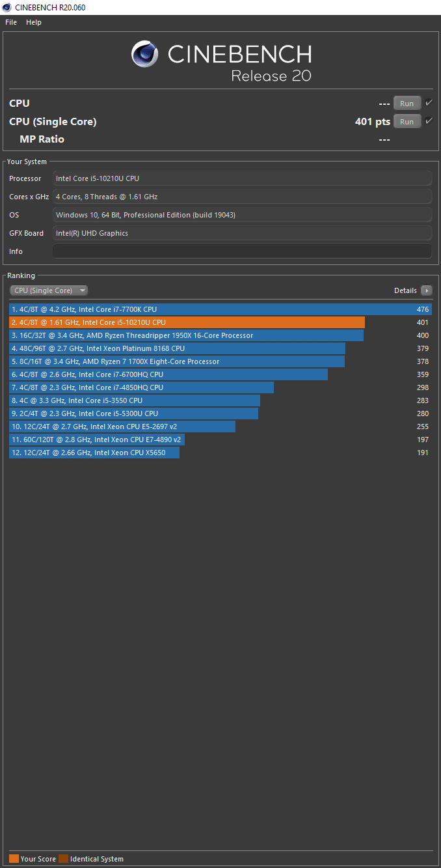Click the OS field Windows 10
Screen dimensions: 441x868
tap(242, 215)
